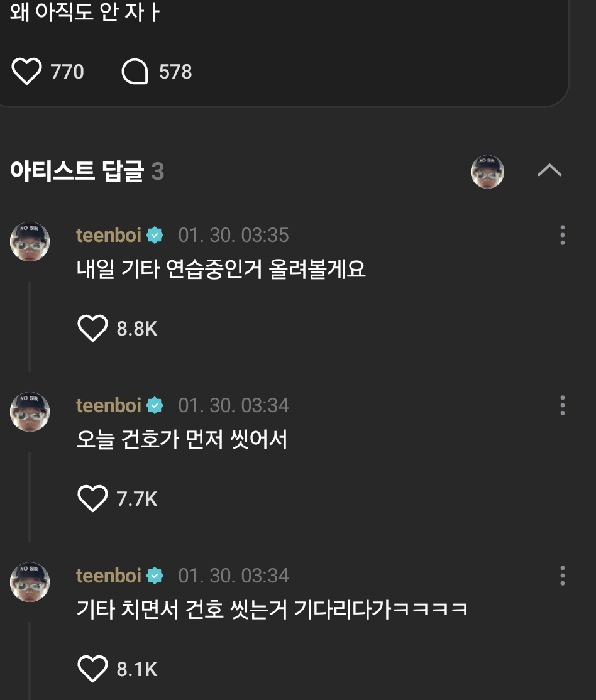This screenshot has width=596, height=700.
Task: Tap teenboi username on 오늘 건호가 reply
Action: (x=109, y=405)
